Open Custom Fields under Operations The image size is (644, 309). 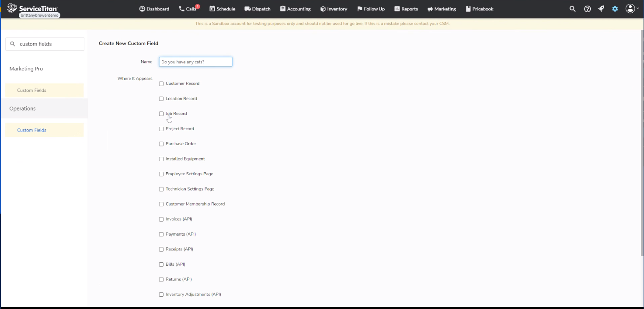coord(45,130)
